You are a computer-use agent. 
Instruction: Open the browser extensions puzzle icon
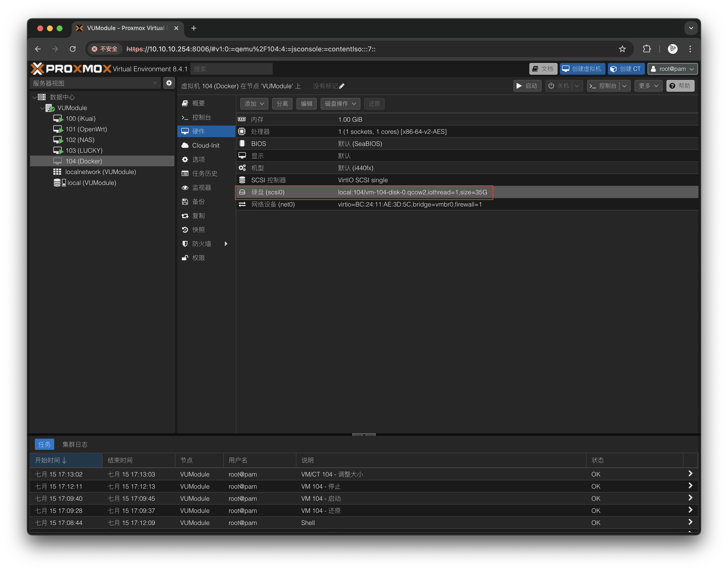coord(647,49)
